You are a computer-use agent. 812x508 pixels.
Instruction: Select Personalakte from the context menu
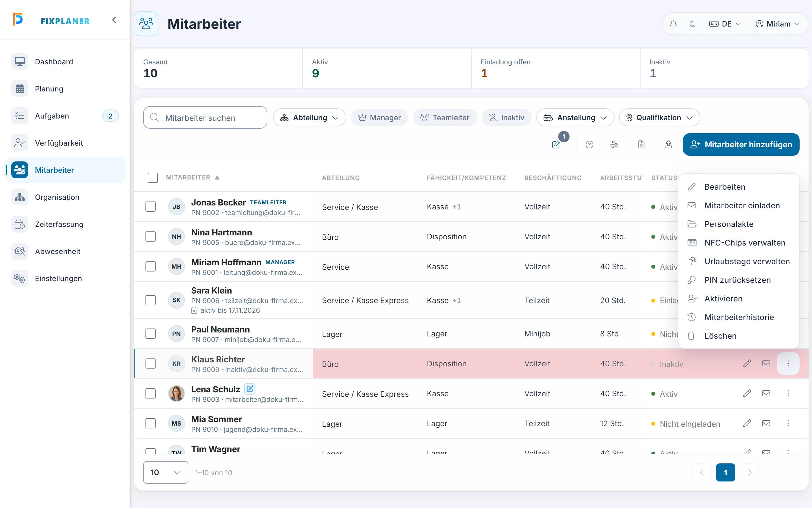point(738,224)
